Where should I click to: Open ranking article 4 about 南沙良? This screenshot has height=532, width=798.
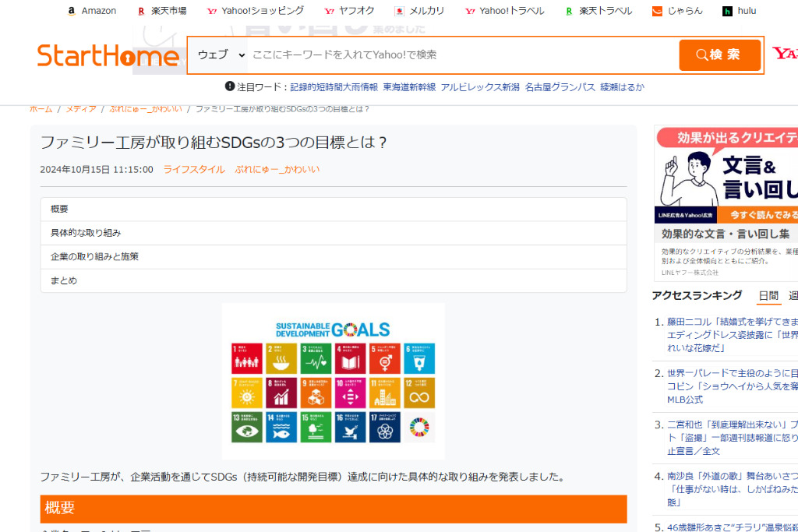[733, 489]
